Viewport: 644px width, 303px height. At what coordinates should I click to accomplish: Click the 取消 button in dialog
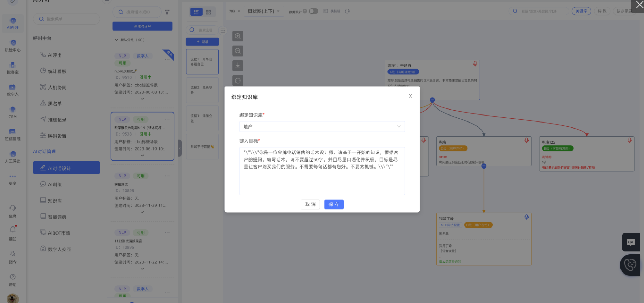pyautogui.click(x=310, y=204)
